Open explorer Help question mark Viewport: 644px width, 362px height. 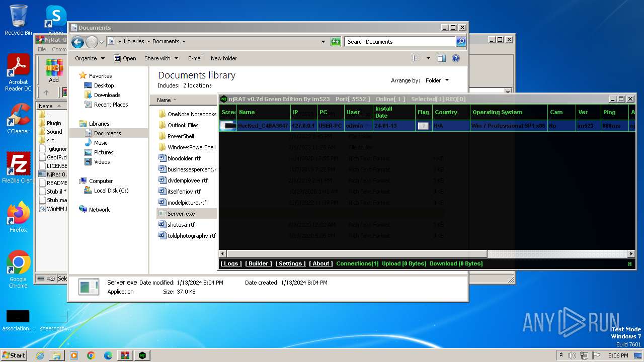[x=456, y=58]
